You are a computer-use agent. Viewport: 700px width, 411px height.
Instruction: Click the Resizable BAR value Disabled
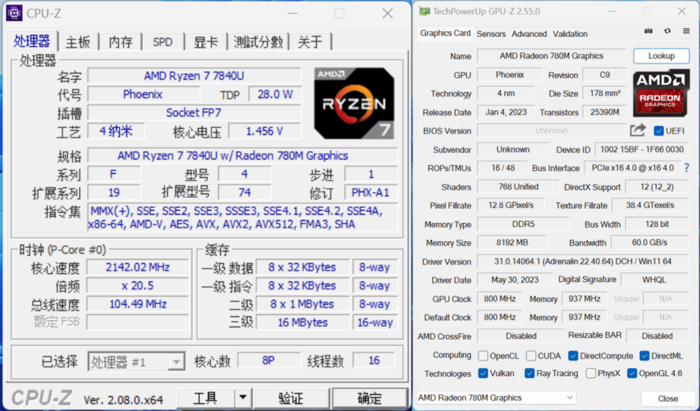pos(657,336)
